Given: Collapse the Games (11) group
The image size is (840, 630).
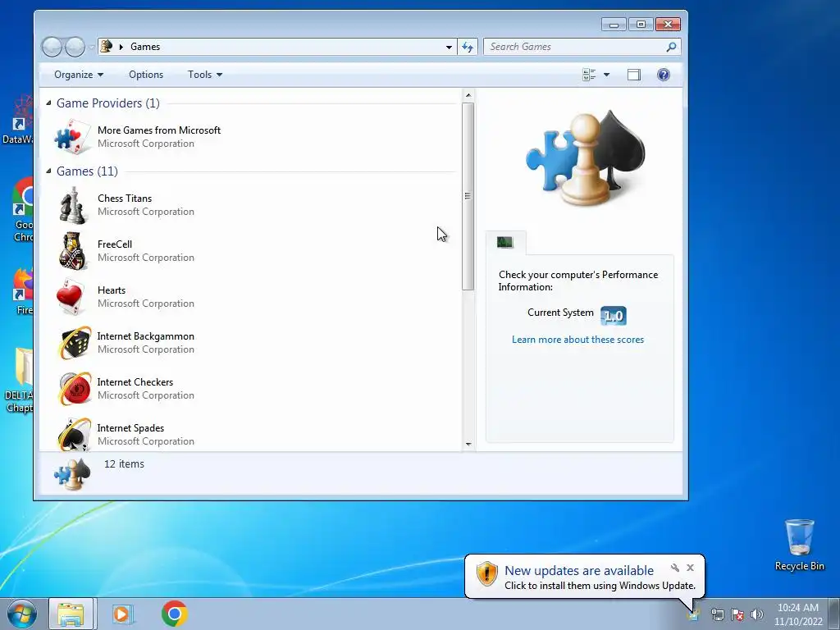Looking at the screenshot, I should click(48, 171).
